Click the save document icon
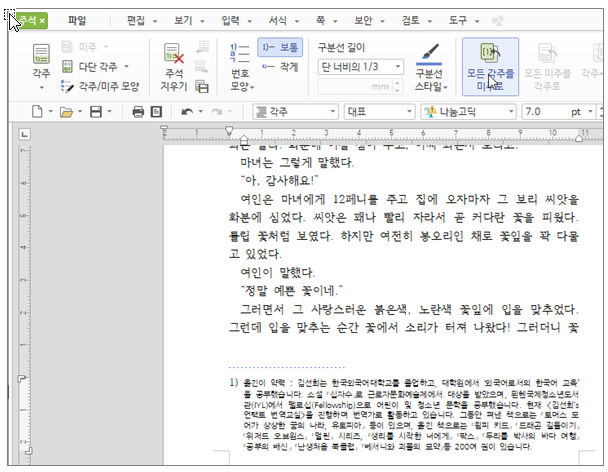Viewport: 608px width, 472px height. pos(96,112)
